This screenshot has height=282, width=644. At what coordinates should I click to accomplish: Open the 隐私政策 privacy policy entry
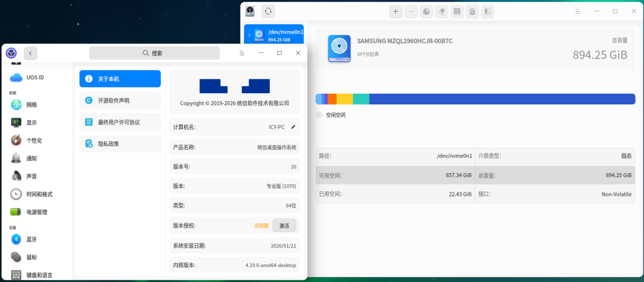120,144
